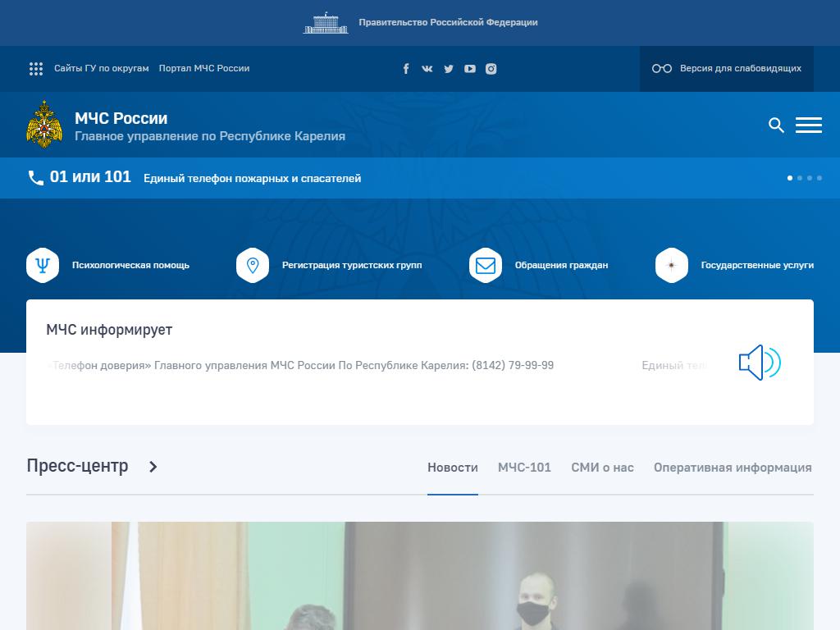Viewport: 840px width, 630px height.
Task: Switch to the Оперативная информация tab
Action: 733,468
